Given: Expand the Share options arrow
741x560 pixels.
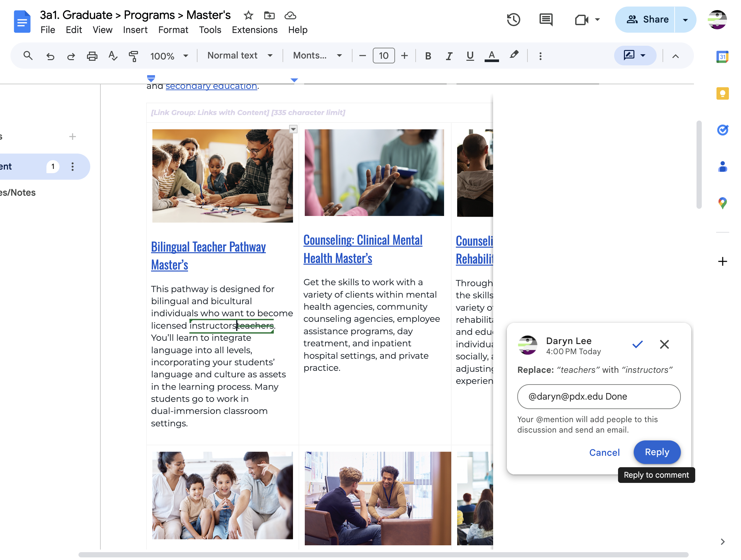Looking at the screenshot, I should tap(685, 20).
